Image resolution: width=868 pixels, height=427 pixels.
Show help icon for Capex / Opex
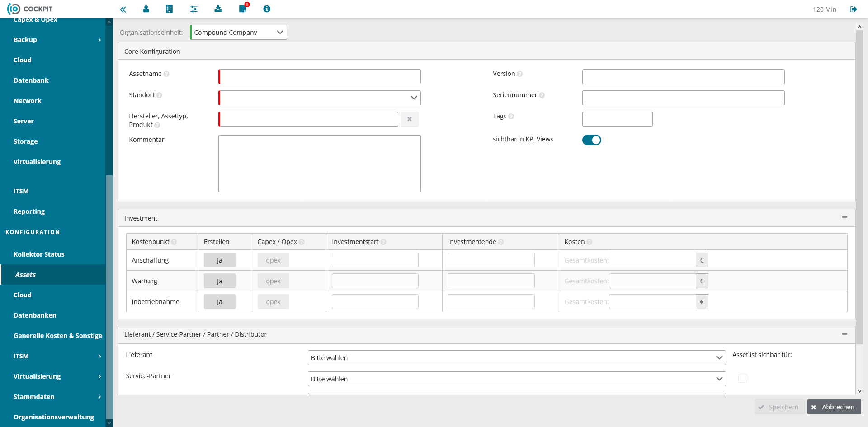click(302, 242)
